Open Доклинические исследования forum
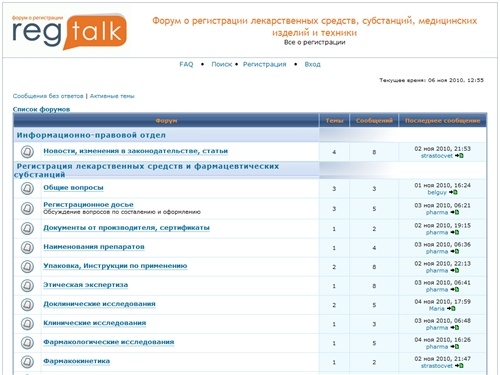This screenshot has height=375, width=500. coord(99,304)
